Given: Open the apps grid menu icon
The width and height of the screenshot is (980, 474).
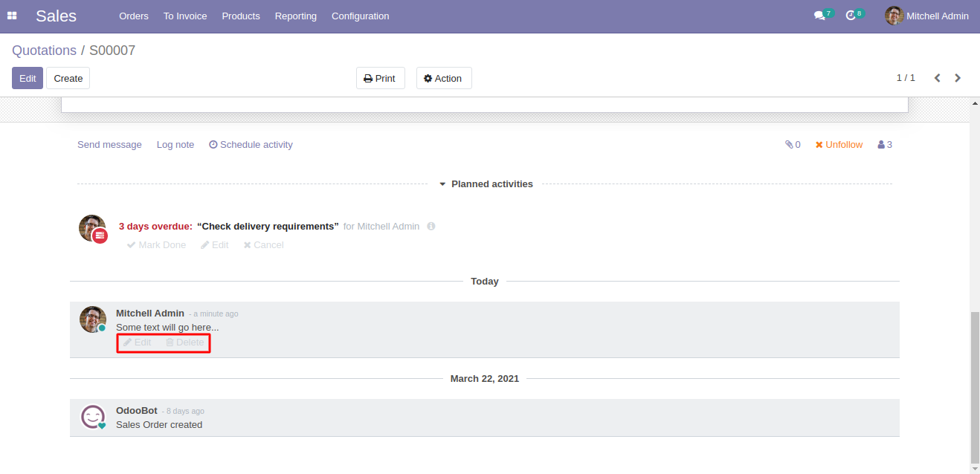Looking at the screenshot, I should click(12, 16).
